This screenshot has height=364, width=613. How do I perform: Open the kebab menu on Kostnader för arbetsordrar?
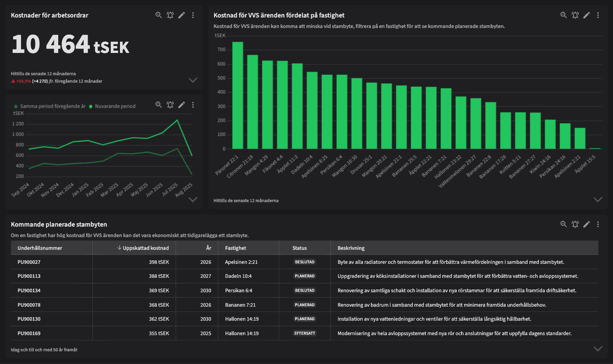(193, 14)
